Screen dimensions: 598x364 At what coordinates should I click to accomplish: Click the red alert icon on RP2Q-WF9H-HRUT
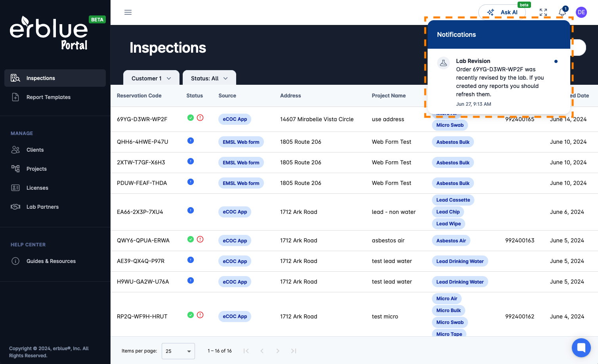point(200,315)
